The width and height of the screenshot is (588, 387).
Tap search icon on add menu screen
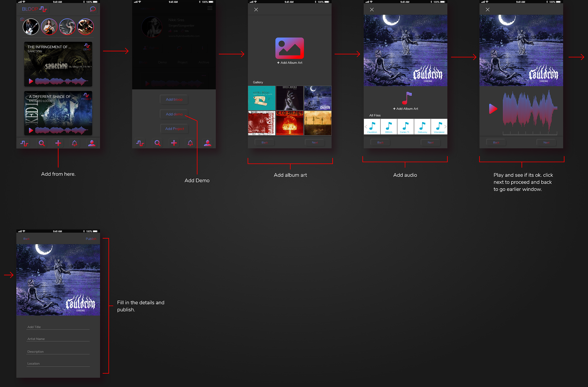click(157, 143)
